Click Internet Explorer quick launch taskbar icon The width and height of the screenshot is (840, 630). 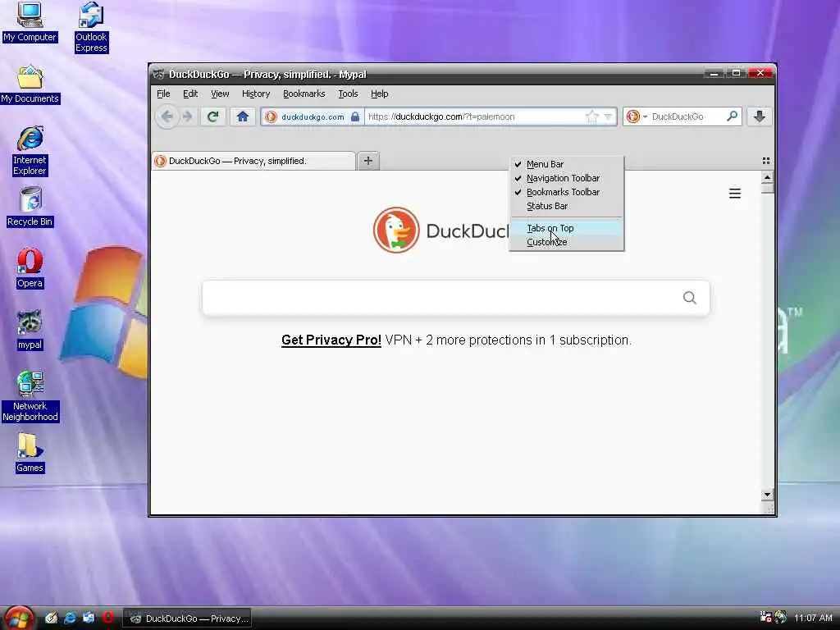[70, 618]
